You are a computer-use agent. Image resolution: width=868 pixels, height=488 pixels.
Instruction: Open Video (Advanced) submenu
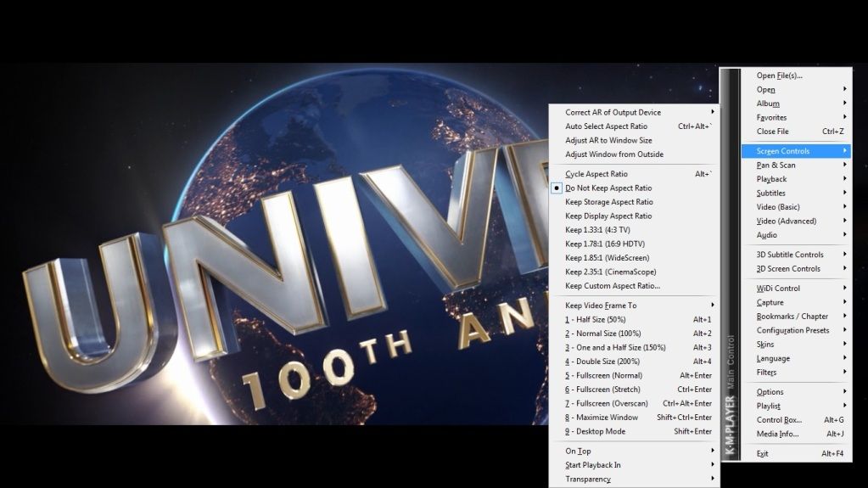[x=796, y=221]
